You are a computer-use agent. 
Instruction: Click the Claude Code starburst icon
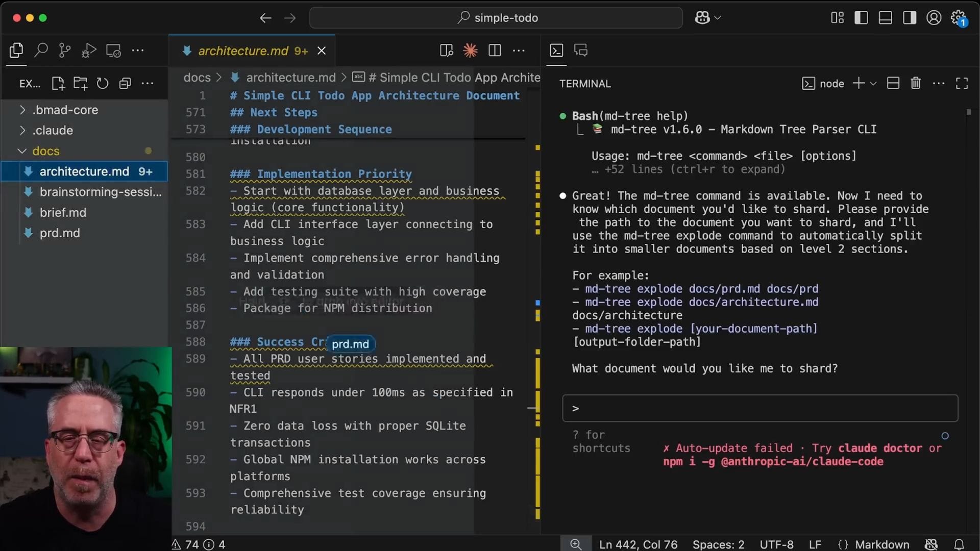[470, 51]
